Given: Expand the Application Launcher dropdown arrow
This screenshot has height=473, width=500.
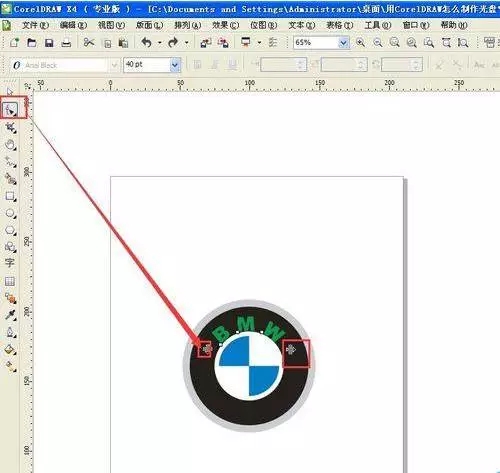Looking at the screenshot, I should click(259, 43).
